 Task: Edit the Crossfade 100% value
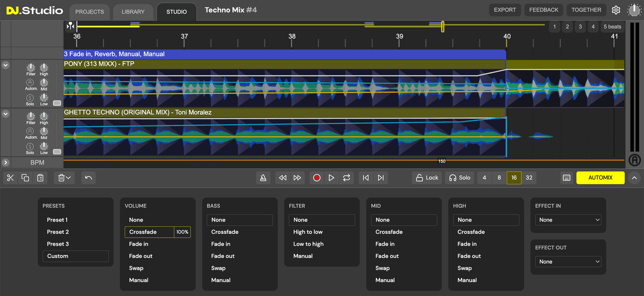click(x=182, y=232)
